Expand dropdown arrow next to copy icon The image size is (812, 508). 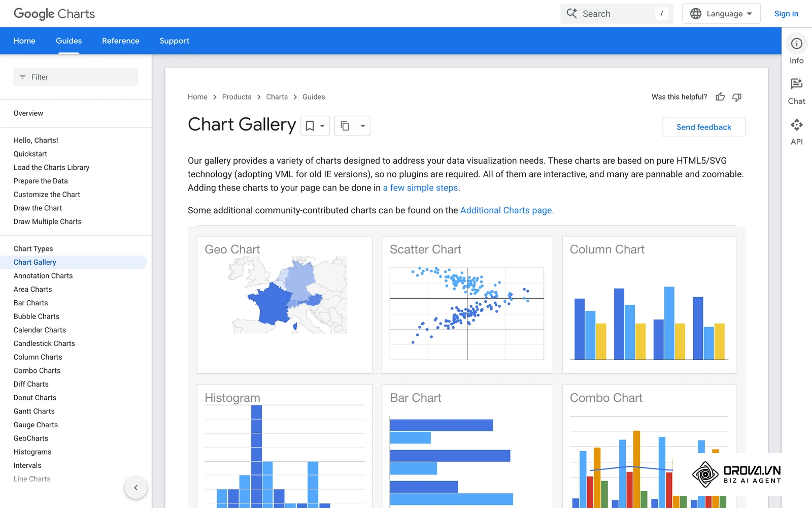pos(363,126)
